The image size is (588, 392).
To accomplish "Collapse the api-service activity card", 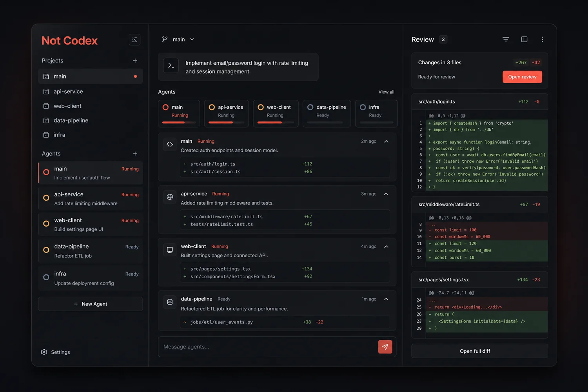I will click(x=386, y=194).
